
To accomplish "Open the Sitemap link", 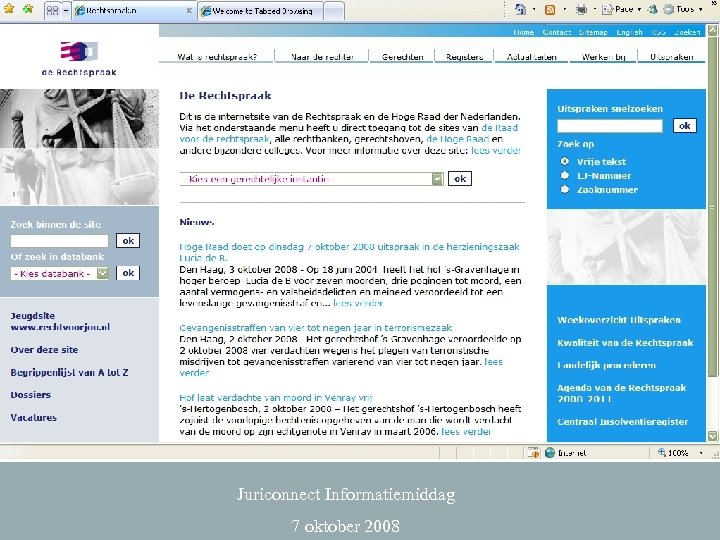I will coord(593,32).
